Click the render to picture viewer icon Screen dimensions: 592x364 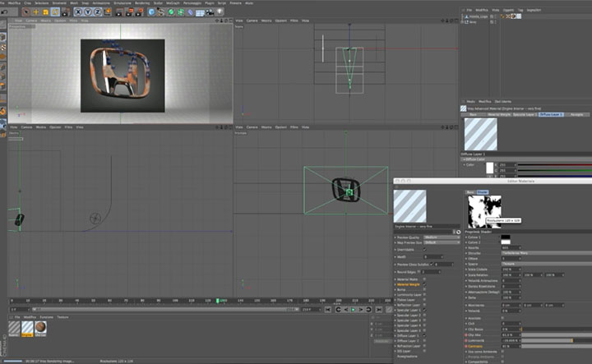(x=129, y=12)
